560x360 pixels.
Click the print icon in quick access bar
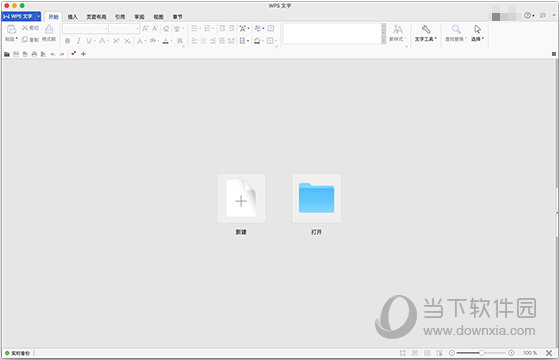[x=34, y=54]
